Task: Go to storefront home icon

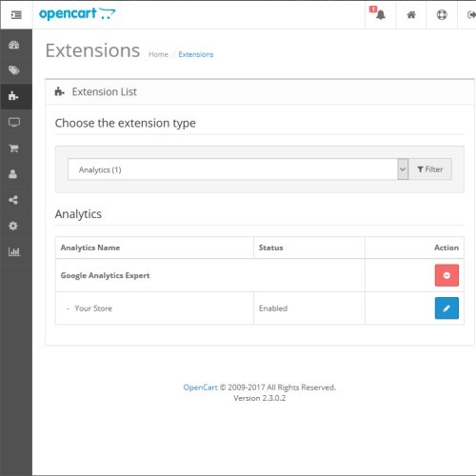Action: pyautogui.click(x=411, y=14)
